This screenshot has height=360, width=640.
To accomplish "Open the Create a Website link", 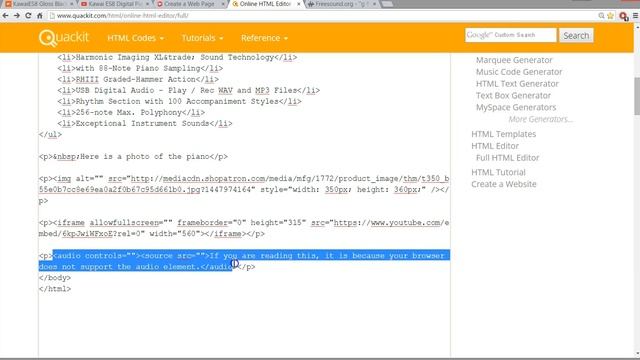I will click(504, 184).
